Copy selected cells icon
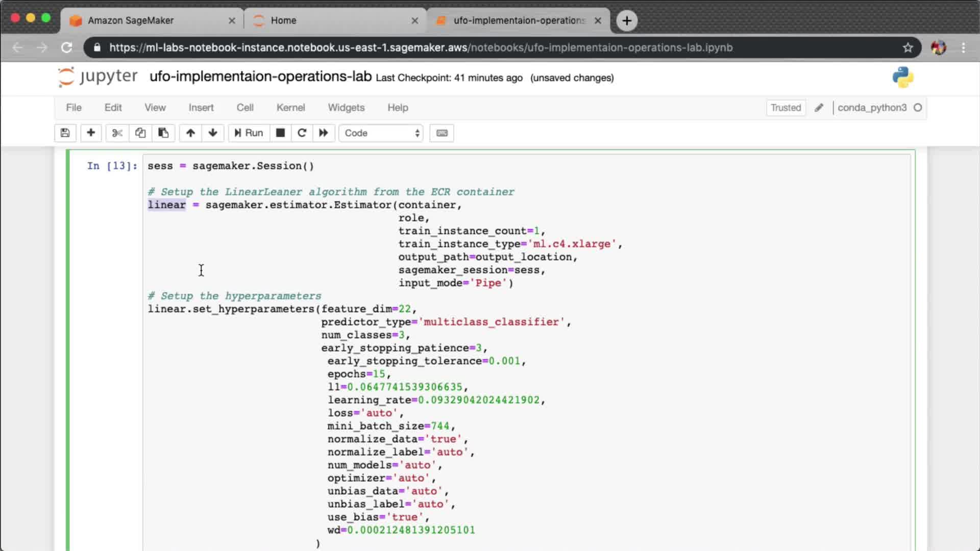 (x=140, y=133)
